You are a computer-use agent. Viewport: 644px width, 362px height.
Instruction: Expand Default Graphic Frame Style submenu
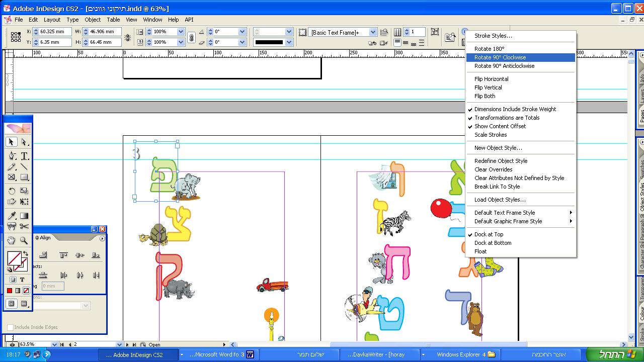tap(521, 221)
